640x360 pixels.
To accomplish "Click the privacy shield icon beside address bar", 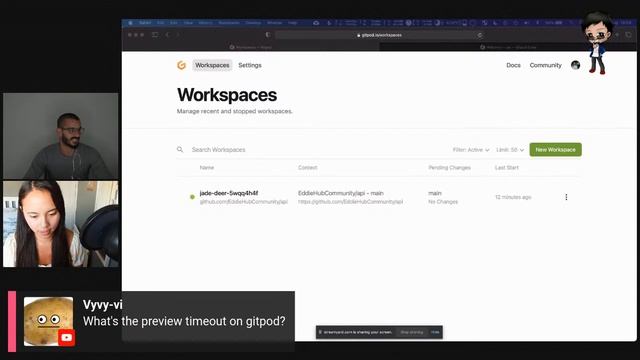I will coord(268,35).
